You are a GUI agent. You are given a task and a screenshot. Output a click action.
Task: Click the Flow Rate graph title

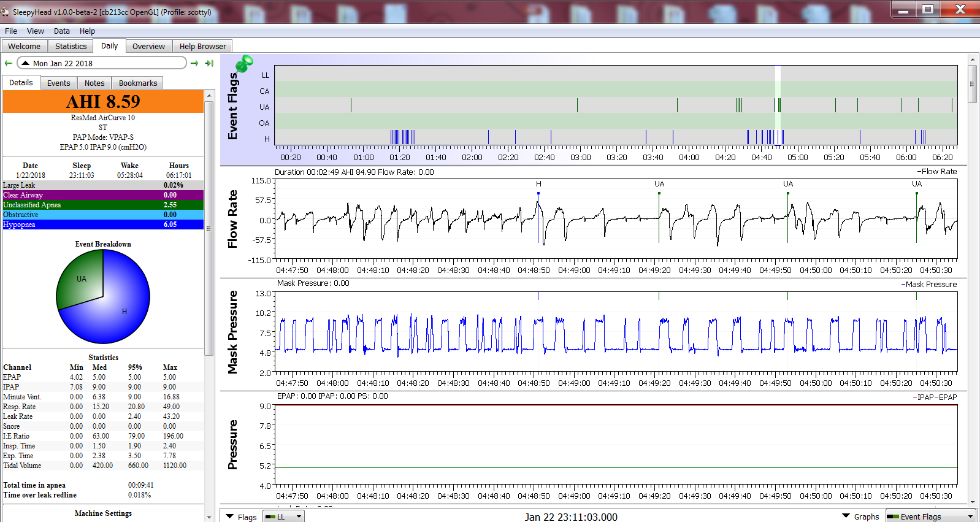click(x=232, y=219)
